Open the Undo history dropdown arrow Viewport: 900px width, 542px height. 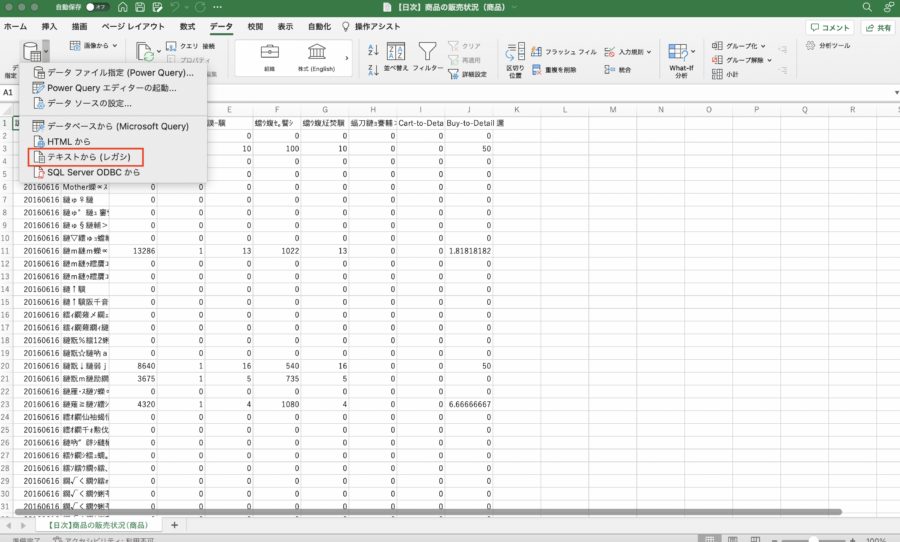(187, 7)
